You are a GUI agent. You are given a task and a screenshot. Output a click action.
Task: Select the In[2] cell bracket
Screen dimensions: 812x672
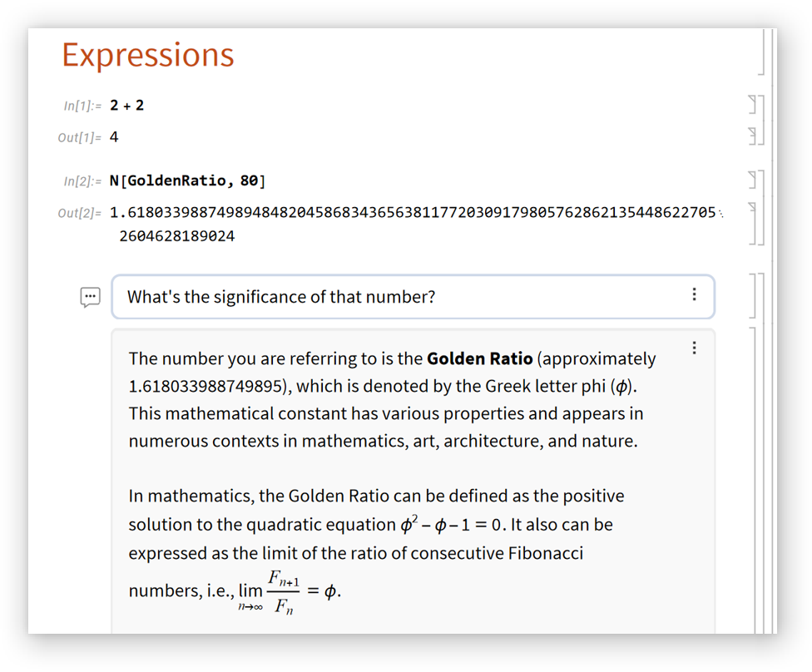pyautogui.click(x=753, y=180)
